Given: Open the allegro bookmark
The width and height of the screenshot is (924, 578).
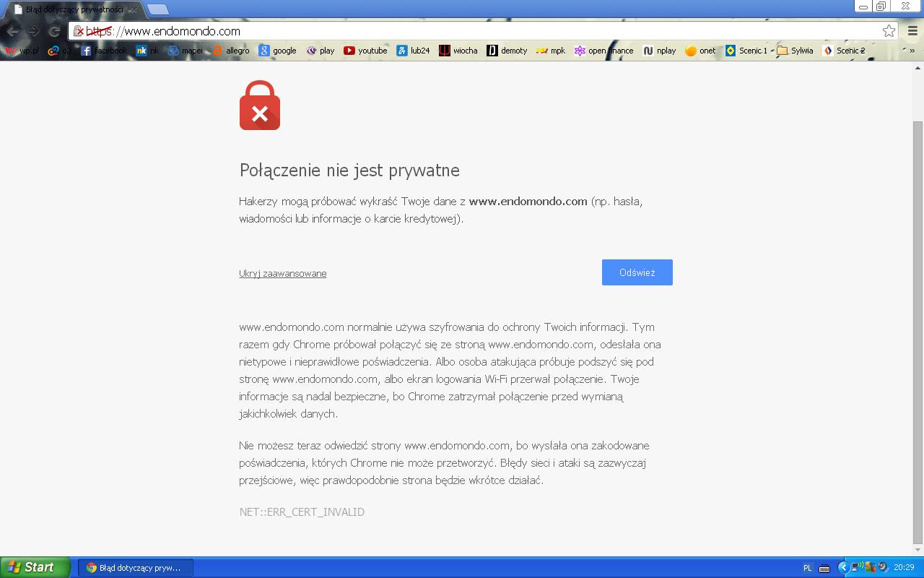Looking at the screenshot, I should [x=230, y=51].
